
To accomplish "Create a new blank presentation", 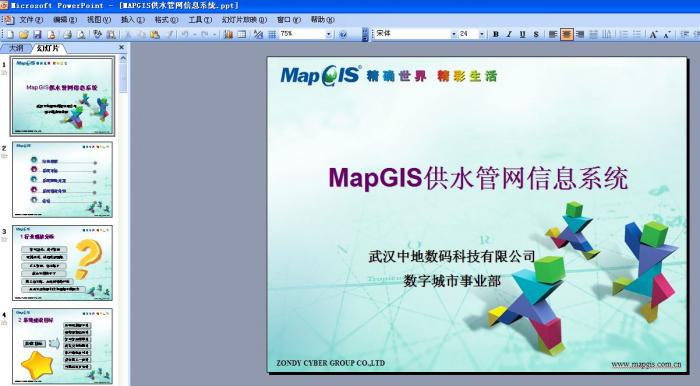I will point(10,34).
